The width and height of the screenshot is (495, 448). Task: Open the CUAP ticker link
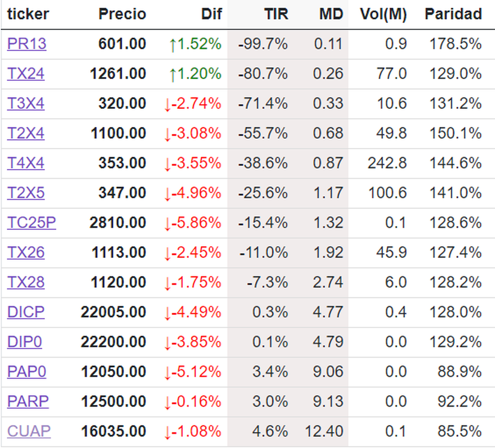29,432
